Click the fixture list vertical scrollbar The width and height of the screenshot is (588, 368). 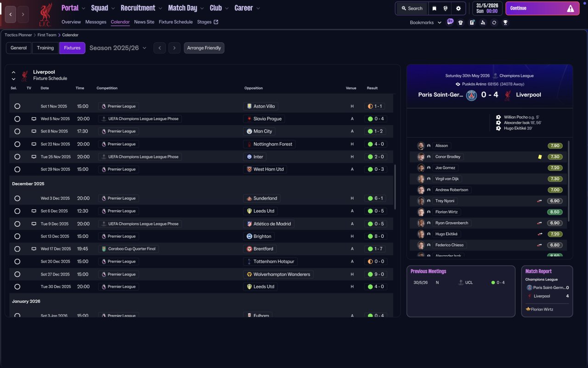(395, 187)
